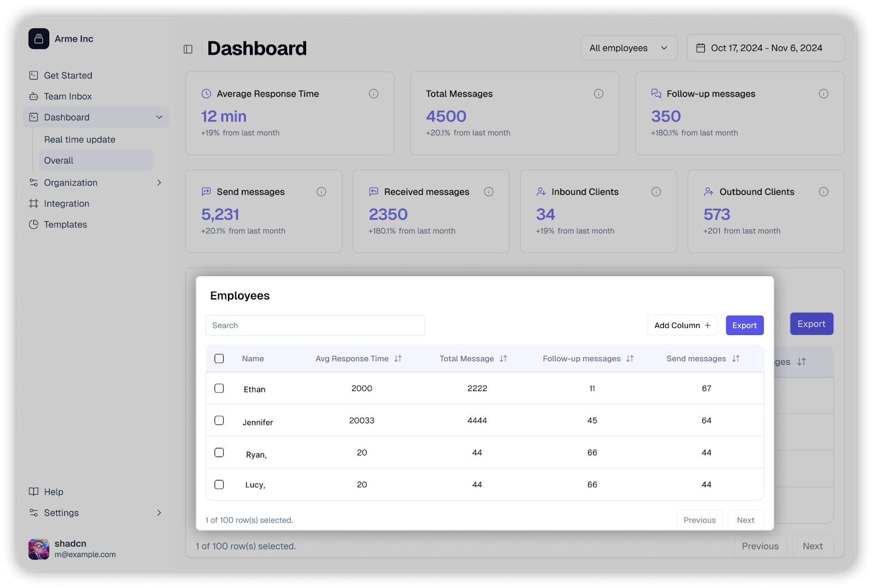Screen dimensions: 873x588
Task: Check the checkbox next to Jennifer
Action: pos(219,420)
